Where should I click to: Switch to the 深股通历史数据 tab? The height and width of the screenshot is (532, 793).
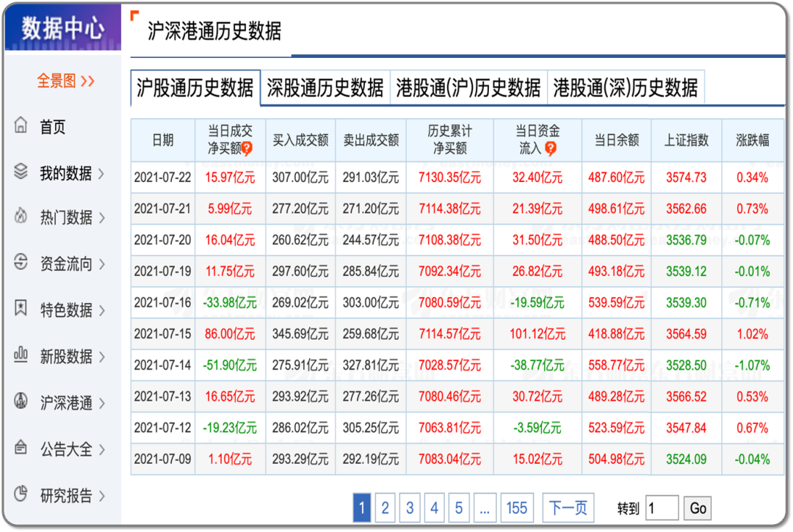(325, 88)
